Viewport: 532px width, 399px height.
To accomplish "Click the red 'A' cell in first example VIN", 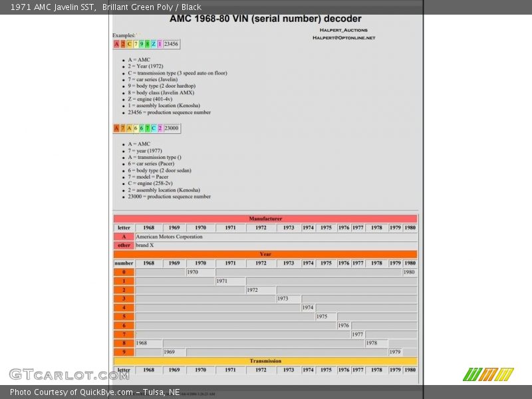I will [116, 44].
